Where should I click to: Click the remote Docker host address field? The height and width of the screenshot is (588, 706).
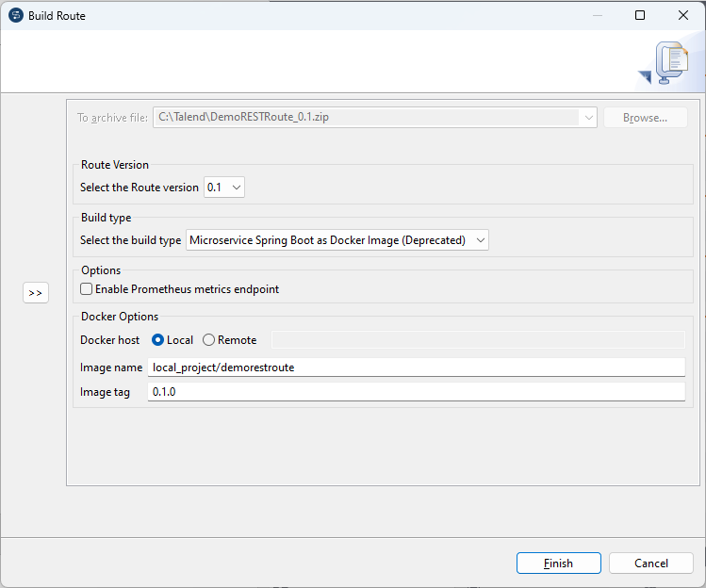click(478, 340)
